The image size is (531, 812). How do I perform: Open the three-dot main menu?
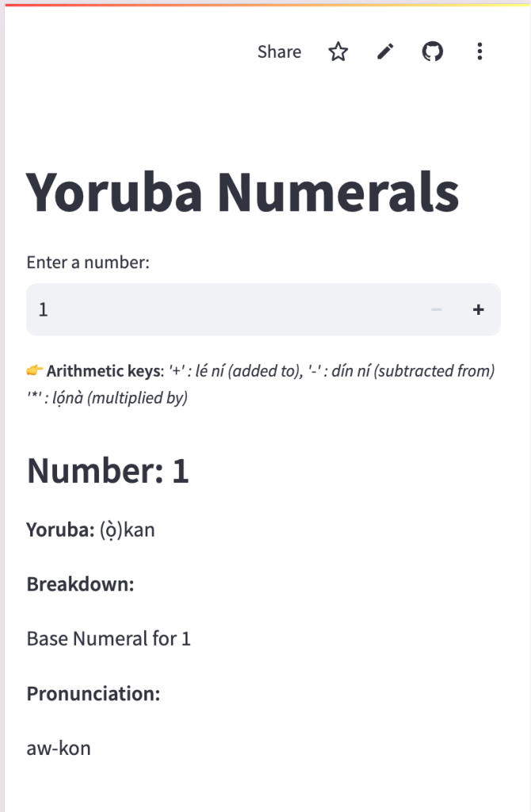tap(479, 52)
